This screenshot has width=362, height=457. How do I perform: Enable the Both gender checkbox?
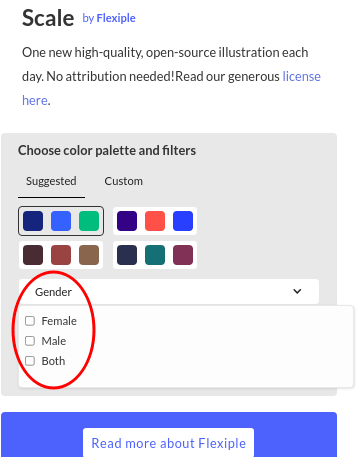pos(30,361)
